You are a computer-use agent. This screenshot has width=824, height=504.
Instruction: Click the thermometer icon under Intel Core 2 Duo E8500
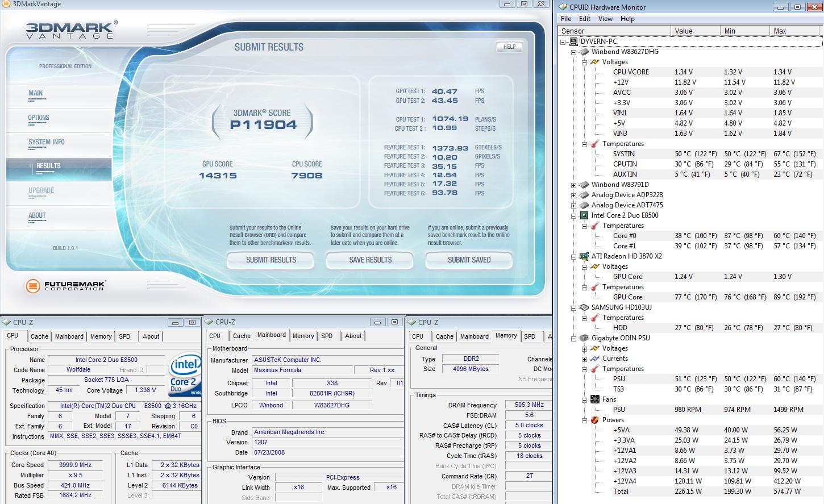coord(595,226)
